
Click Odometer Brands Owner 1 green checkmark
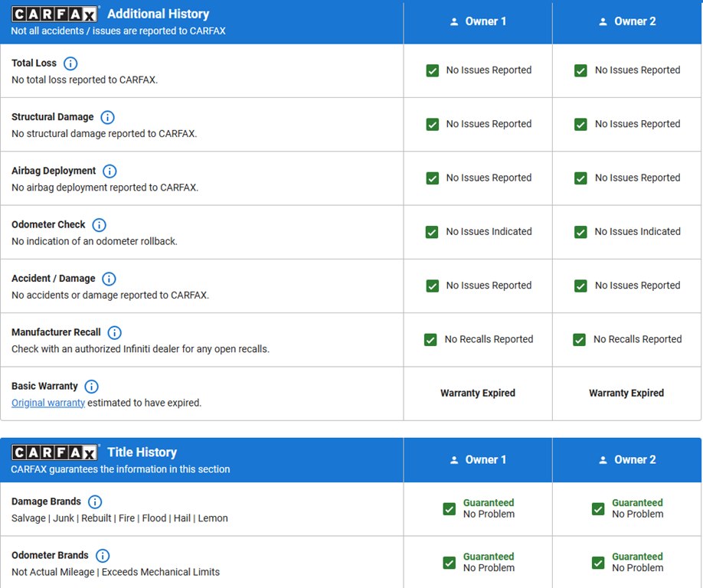[450, 563]
